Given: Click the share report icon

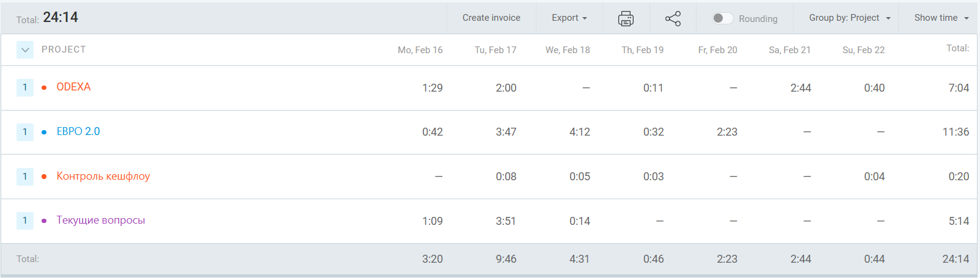Looking at the screenshot, I should coord(673,18).
